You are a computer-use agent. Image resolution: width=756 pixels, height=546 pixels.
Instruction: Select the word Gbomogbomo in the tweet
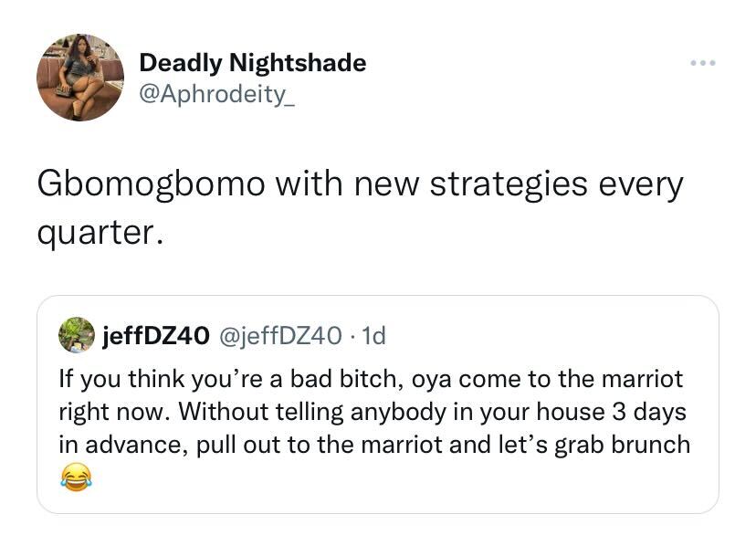[149, 184]
